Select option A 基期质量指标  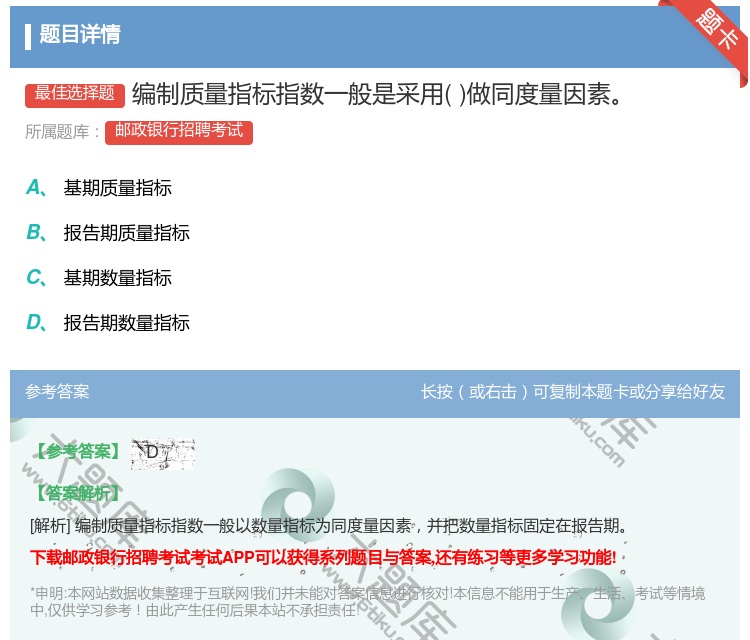pos(99,188)
